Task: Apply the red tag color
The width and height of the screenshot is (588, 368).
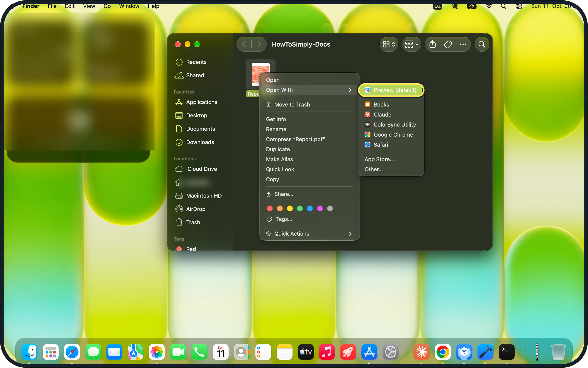Action: pyautogui.click(x=270, y=209)
